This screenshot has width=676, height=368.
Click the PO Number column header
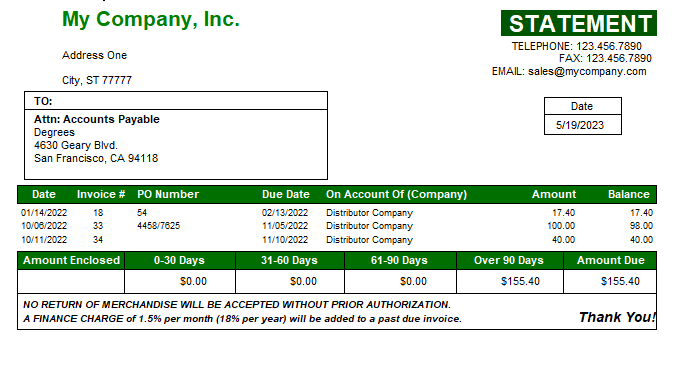coord(168,194)
